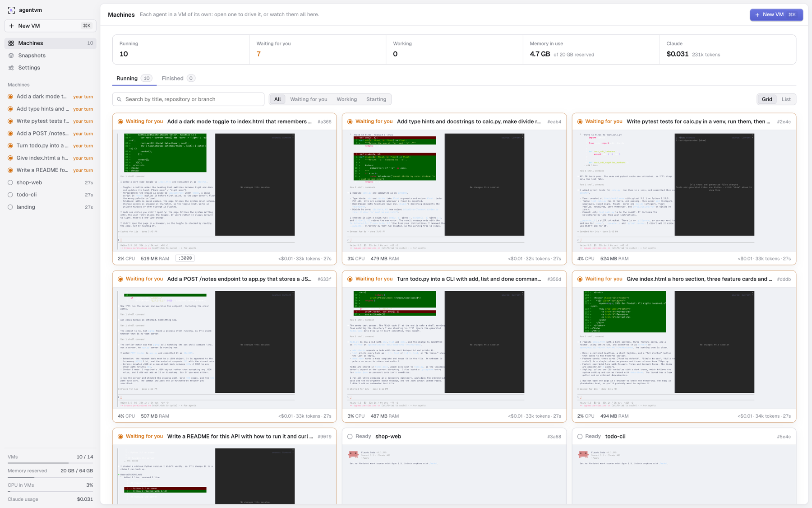This screenshot has height=508, width=812.
Task: Switch to List view
Action: tap(786, 99)
